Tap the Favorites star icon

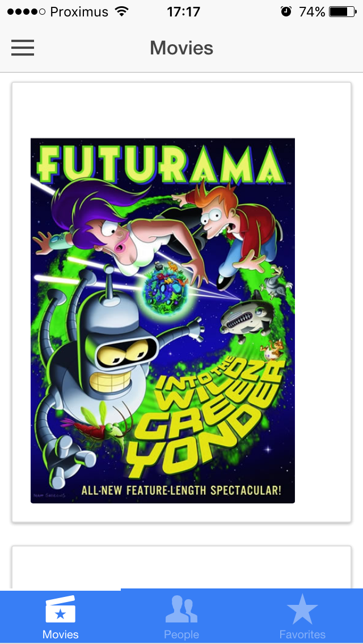(x=302, y=609)
